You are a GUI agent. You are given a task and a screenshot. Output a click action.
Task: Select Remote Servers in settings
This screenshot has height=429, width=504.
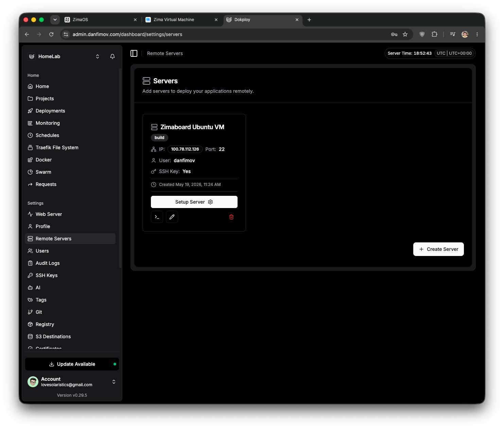(x=70, y=239)
